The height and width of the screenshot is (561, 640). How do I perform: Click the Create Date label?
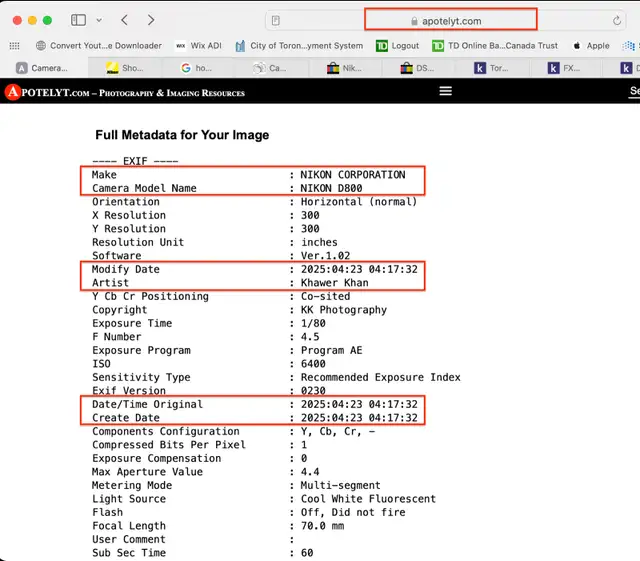[126, 418]
